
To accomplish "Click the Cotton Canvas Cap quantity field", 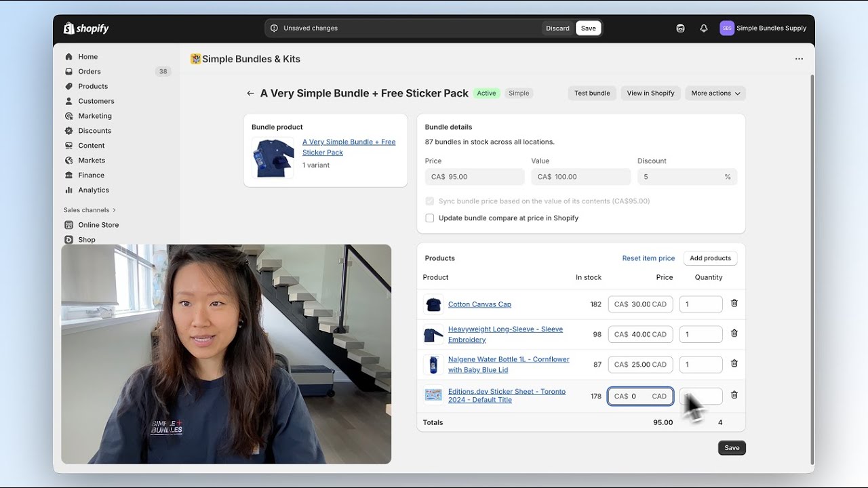I will click(701, 304).
